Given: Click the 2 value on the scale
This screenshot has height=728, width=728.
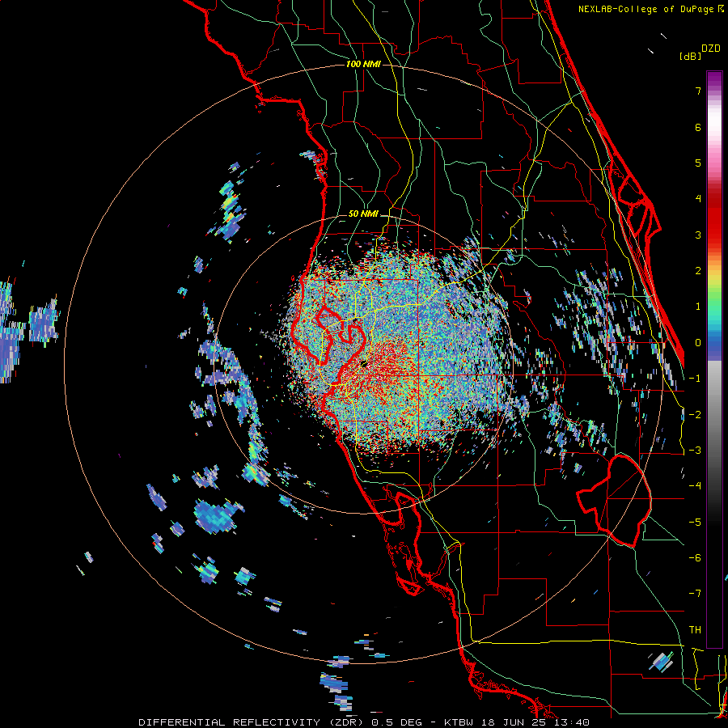Looking at the screenshot, I should coord(698,270).
